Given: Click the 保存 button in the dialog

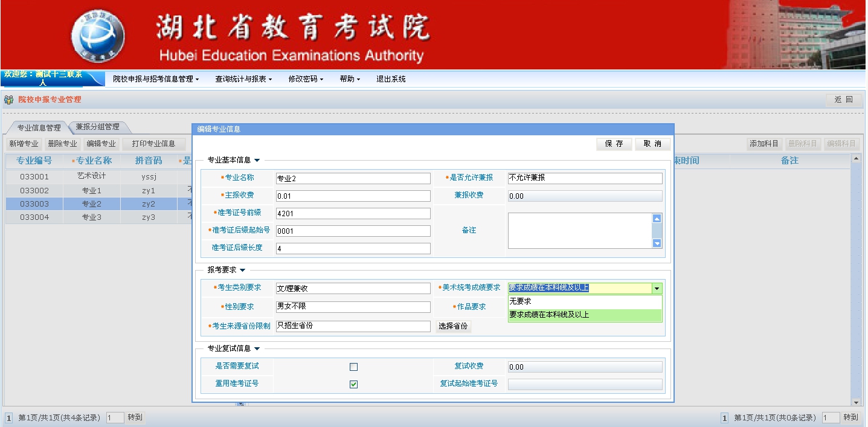Looking at the screenshot, I should pyautogui.click(x=614, y=144).
